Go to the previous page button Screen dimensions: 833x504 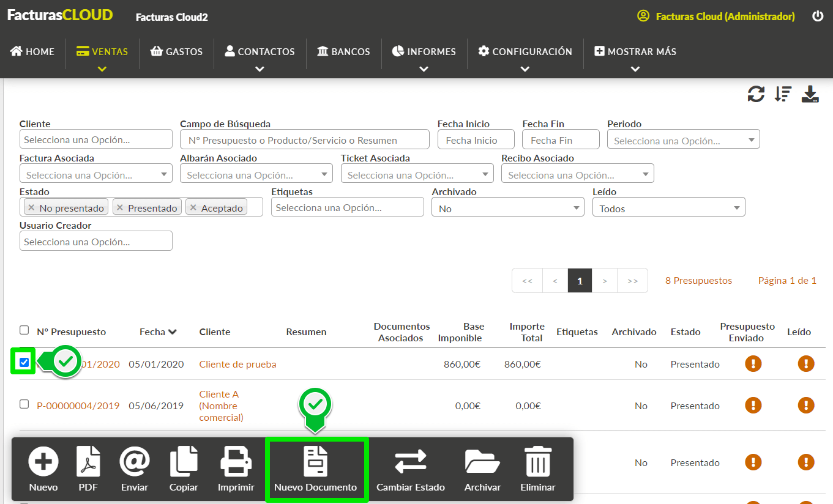(555, 281)
